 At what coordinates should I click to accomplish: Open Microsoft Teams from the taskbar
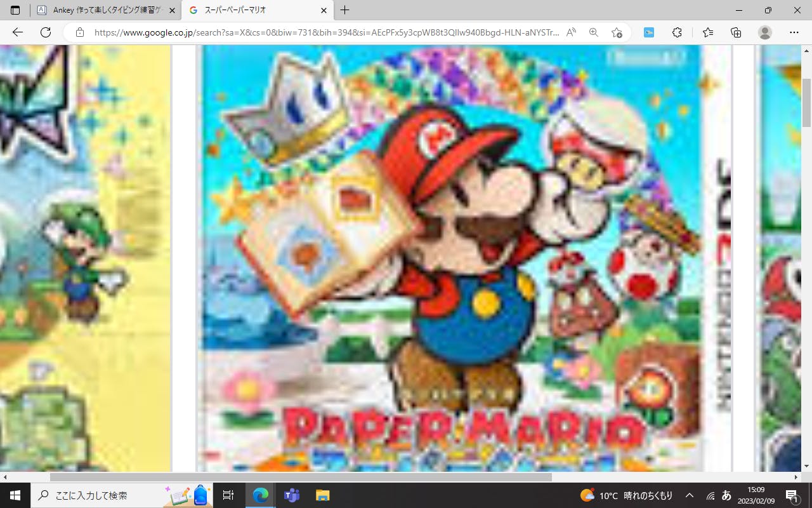point(292,495)
